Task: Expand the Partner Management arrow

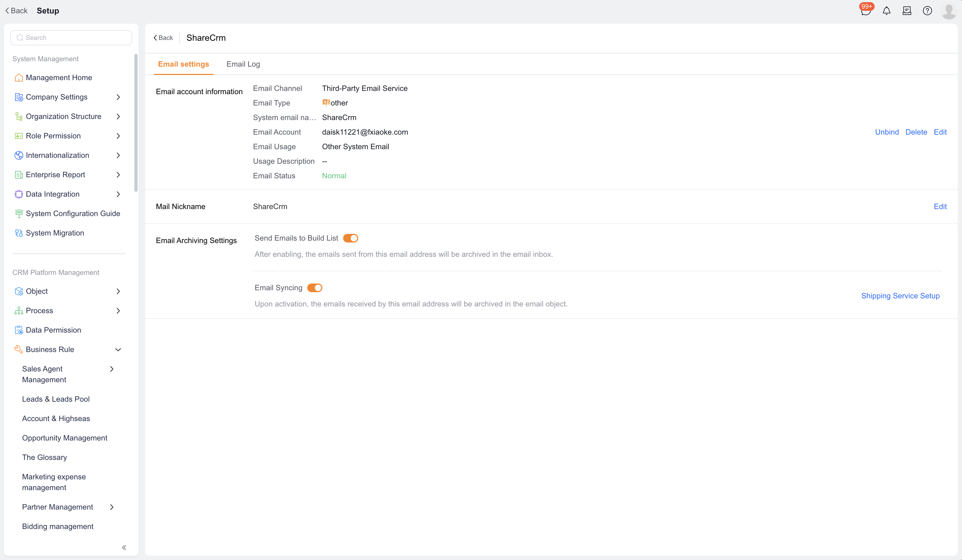Action: point(112,507)
